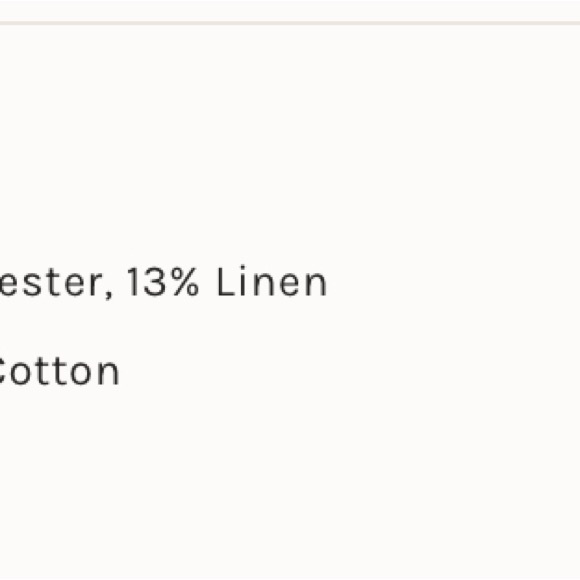Screen dimensions: 580x580
Task: Click the partial word ester
Action: tap(51, 283)
